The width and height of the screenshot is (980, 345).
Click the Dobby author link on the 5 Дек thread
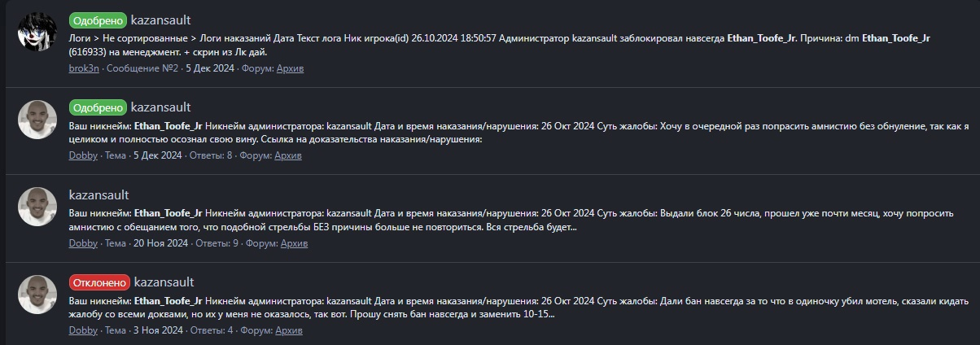coord(83,155)
